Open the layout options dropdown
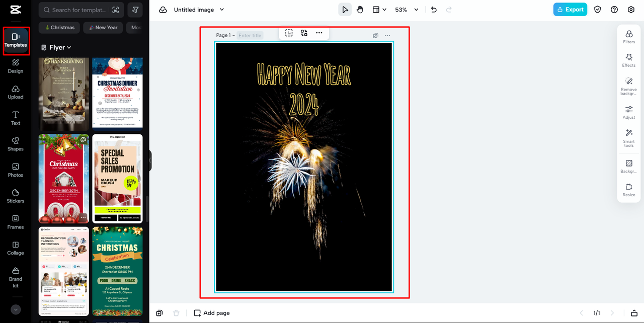The image size is (644, 323). (379, 10)
